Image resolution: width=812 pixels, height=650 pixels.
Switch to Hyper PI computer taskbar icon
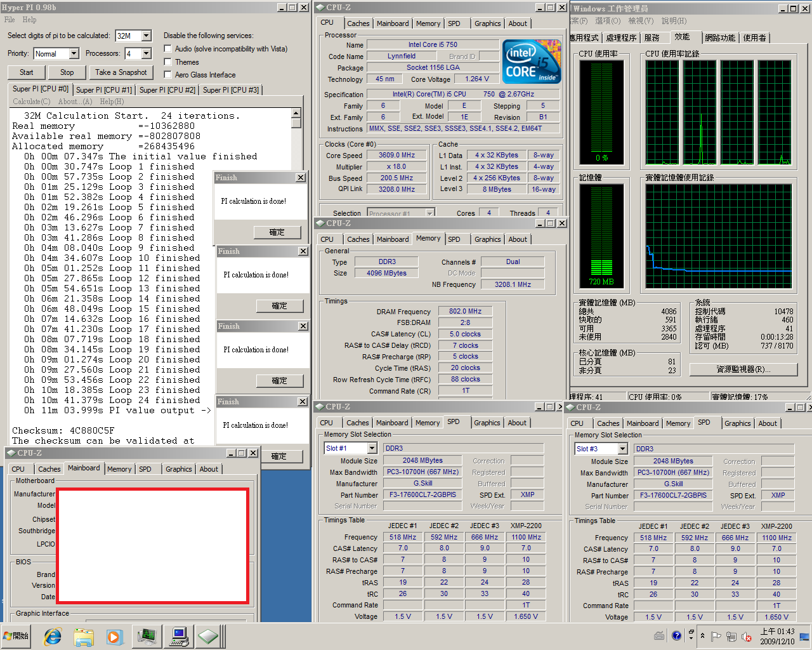click(x=178, y=636)
